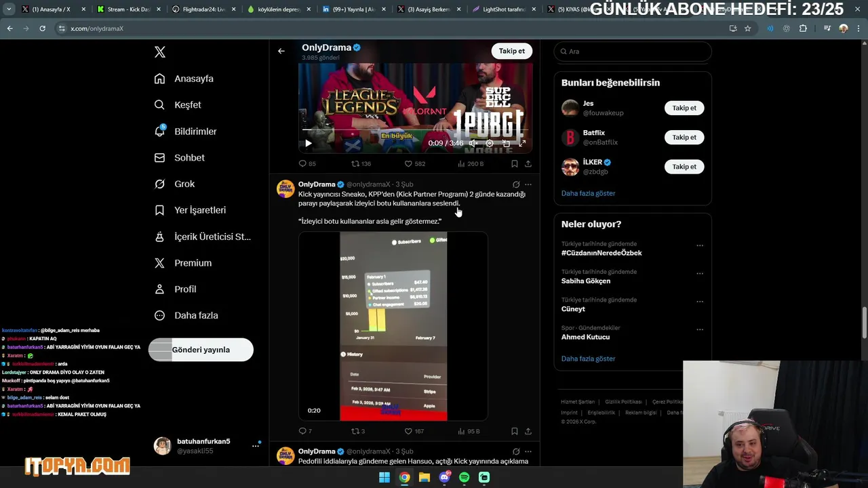Open more options on the Hansuo tweet
This screenshot has height=488, width=868.
528,451
